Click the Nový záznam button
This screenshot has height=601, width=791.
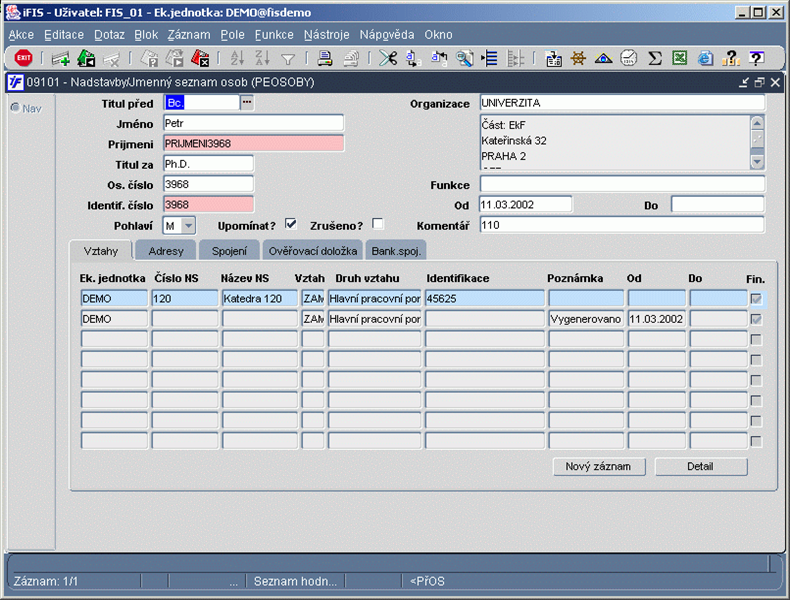598,466
